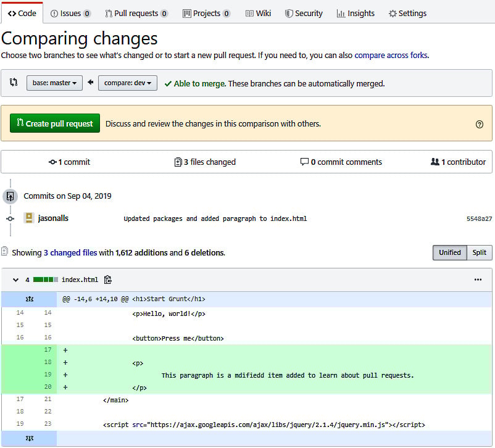Expand diff context above line 14
The width and height of the screenshot is (495, 448).
pos(30,299)
